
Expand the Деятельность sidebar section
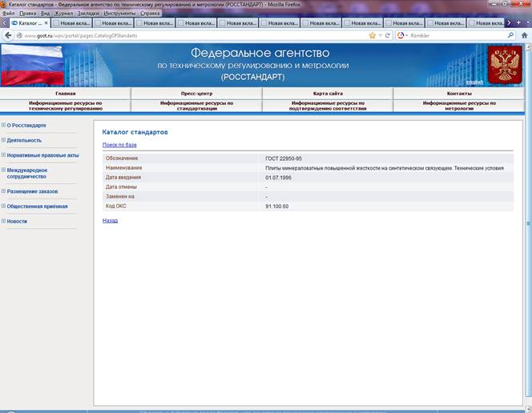point(3,140)
